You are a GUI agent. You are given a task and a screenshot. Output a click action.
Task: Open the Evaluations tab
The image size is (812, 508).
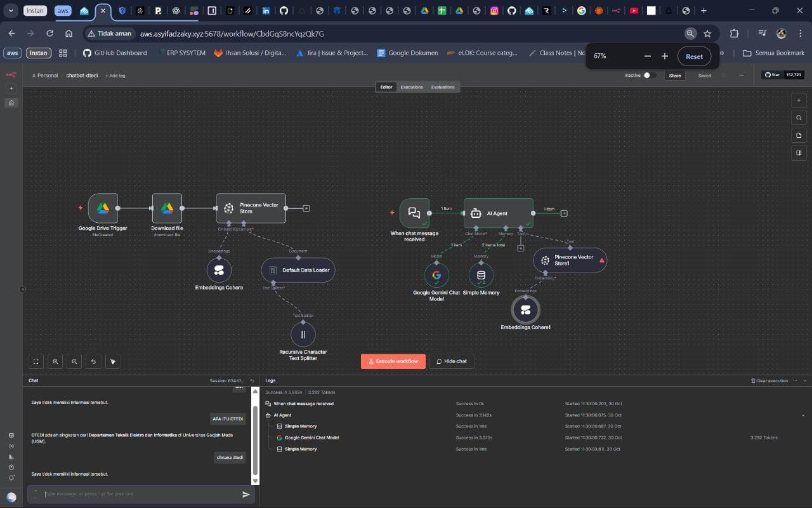[442, 86]
